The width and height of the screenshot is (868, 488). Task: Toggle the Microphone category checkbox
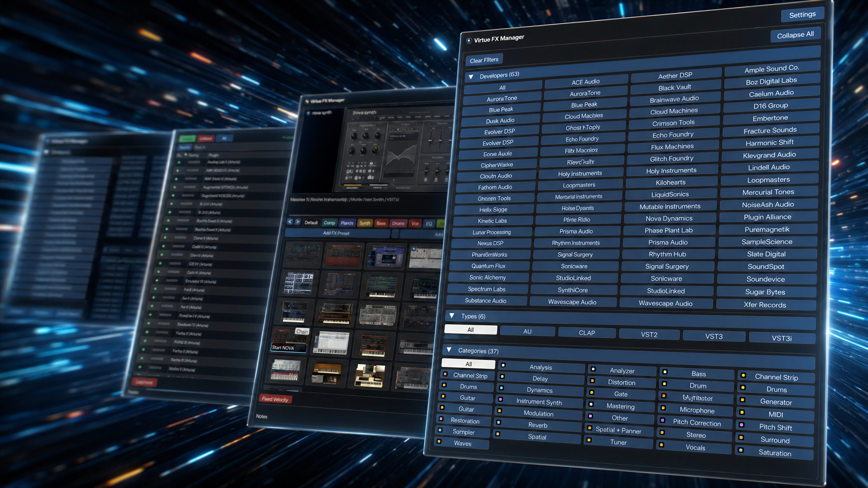tap(663, 408)
